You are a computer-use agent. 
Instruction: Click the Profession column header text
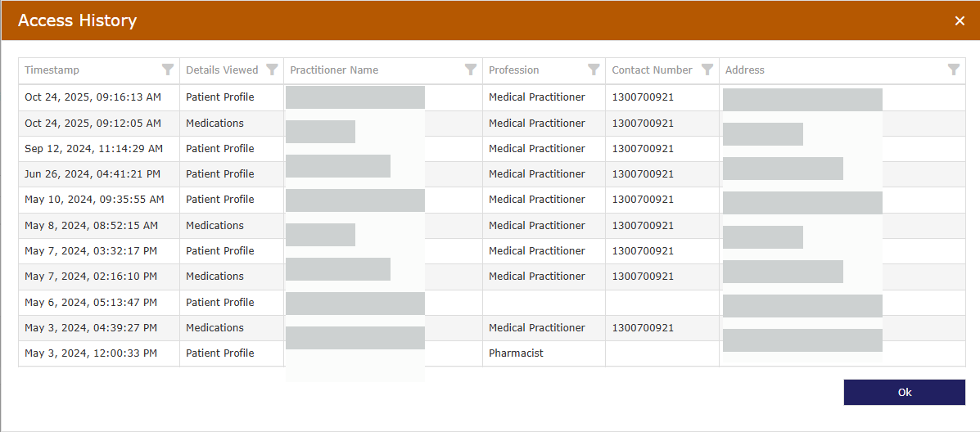click(x=514, y=70)
